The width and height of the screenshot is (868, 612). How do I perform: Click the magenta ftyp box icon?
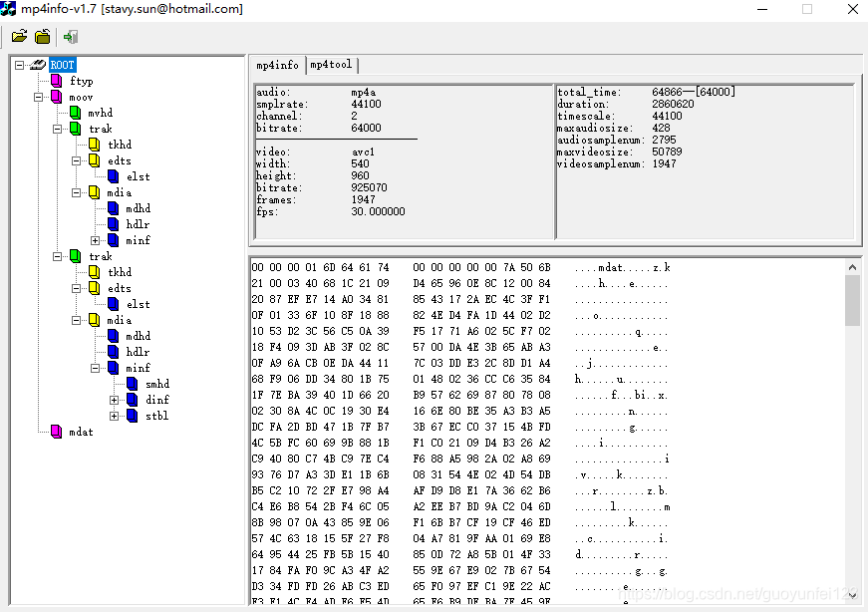pyautogui.click(x=57, y=81)
